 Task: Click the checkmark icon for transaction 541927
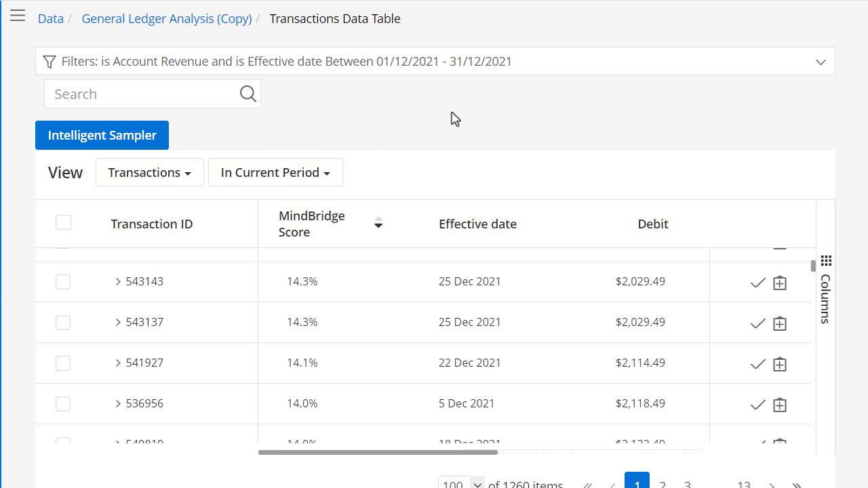(758, 364)
